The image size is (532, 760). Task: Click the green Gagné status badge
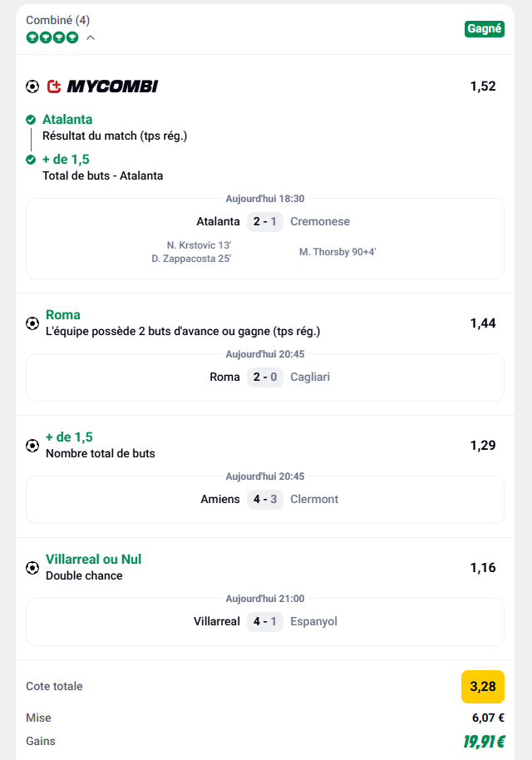tap(484, 28)
